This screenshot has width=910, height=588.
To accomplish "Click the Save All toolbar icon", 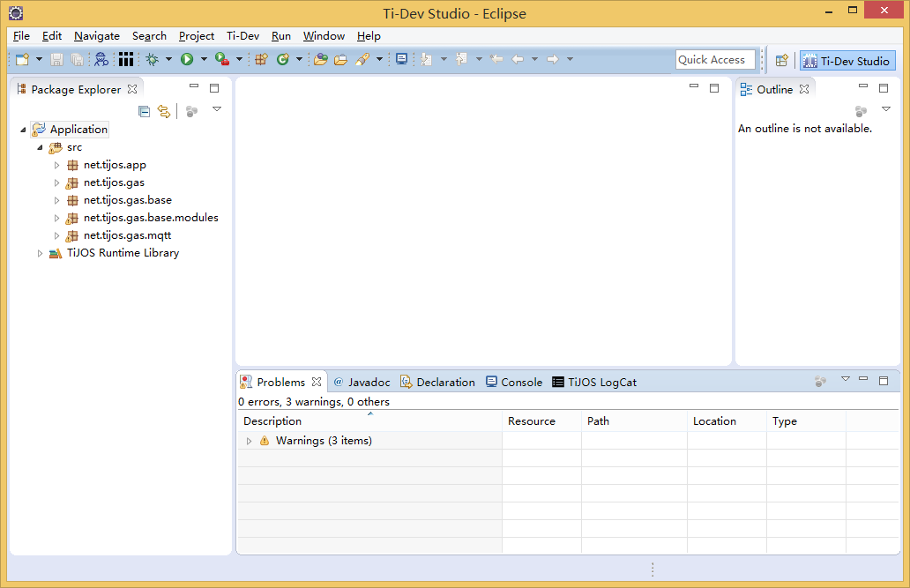I will point(77,59).
